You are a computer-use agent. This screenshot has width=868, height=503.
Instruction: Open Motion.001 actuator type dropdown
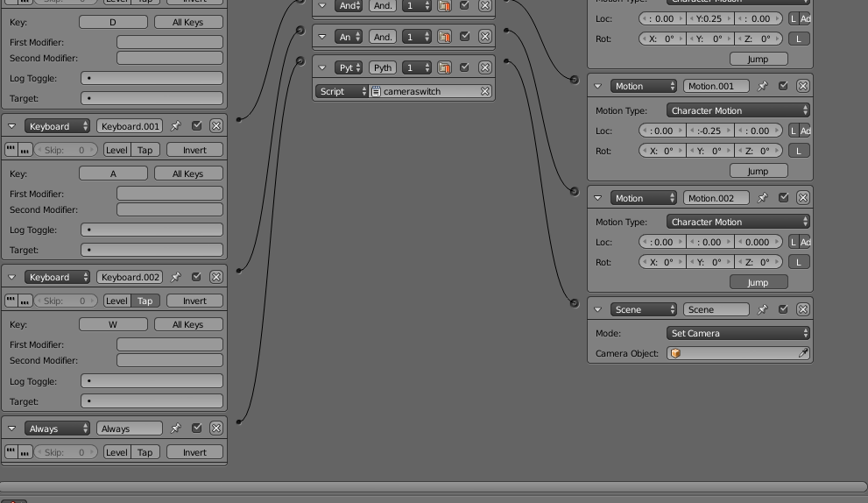click(x=644, y=86)
